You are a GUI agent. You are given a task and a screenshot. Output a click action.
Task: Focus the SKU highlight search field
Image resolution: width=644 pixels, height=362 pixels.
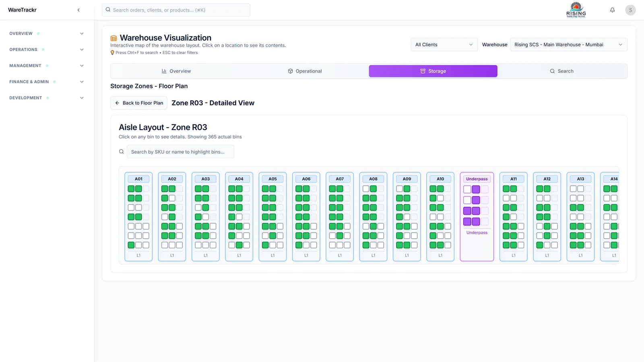tap(180, 152)
